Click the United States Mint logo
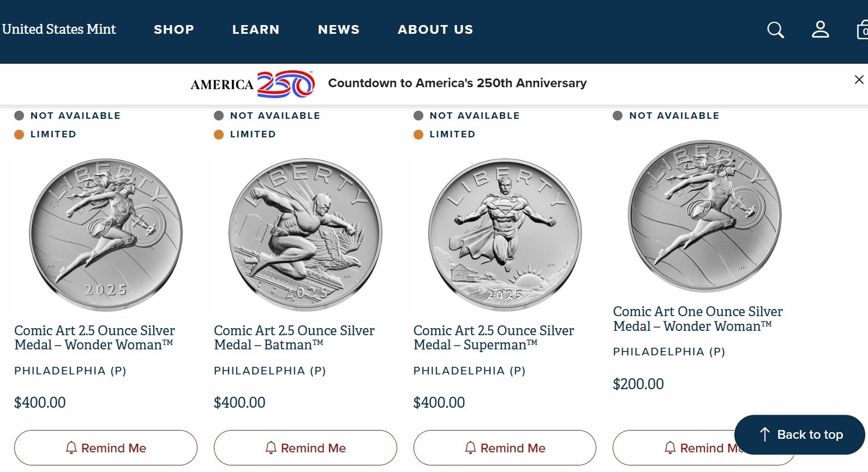 59,29
